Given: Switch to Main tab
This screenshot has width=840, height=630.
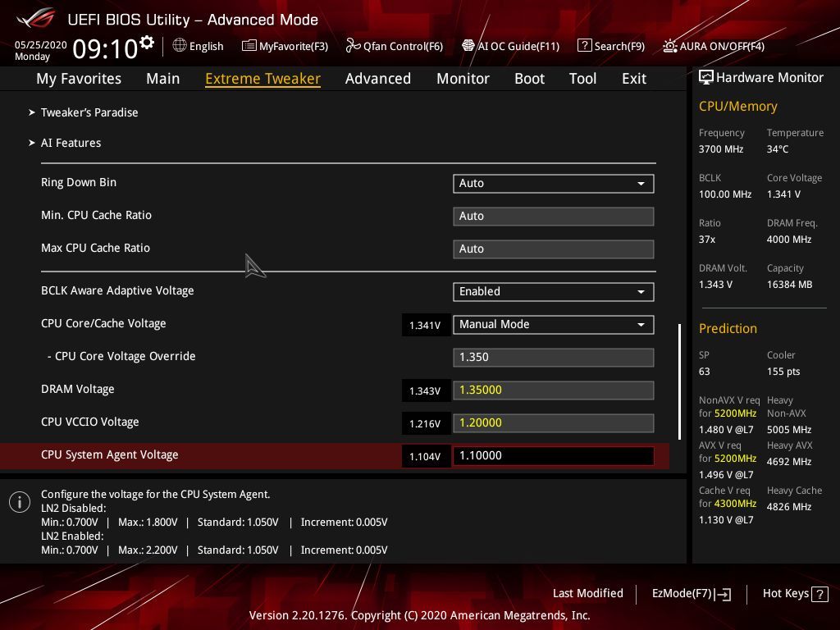Looking at the screenshot, I should (x=163, y=79).
